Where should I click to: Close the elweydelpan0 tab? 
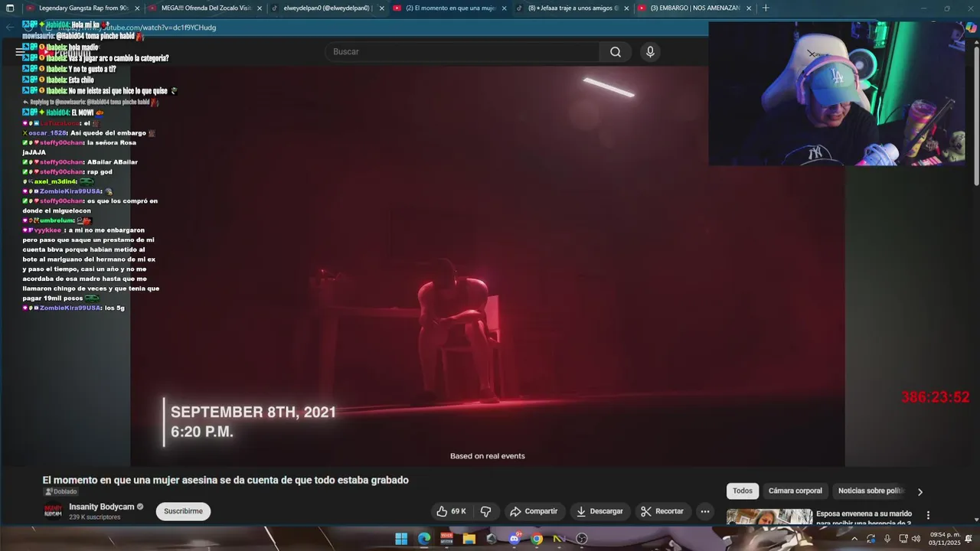tap(382, 8)
